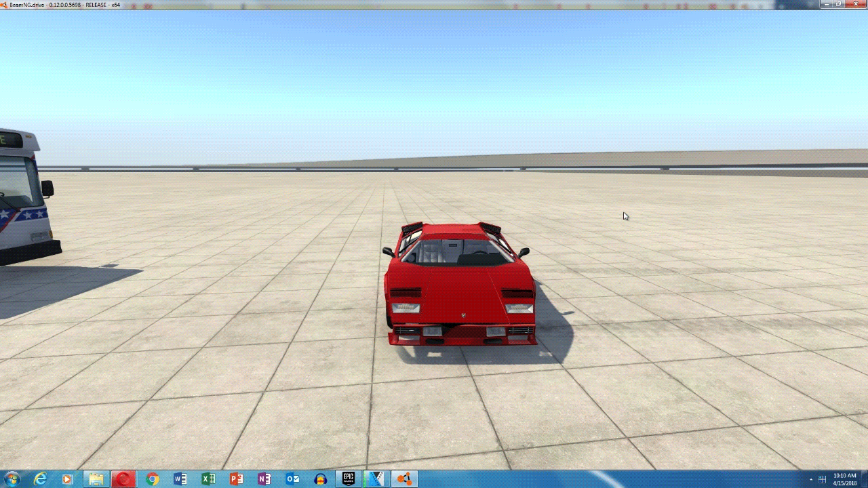This screenshot has height=488, width=868.
Task: Launch PowerPoint from the taskbar
Action: [x=236, y=479]
